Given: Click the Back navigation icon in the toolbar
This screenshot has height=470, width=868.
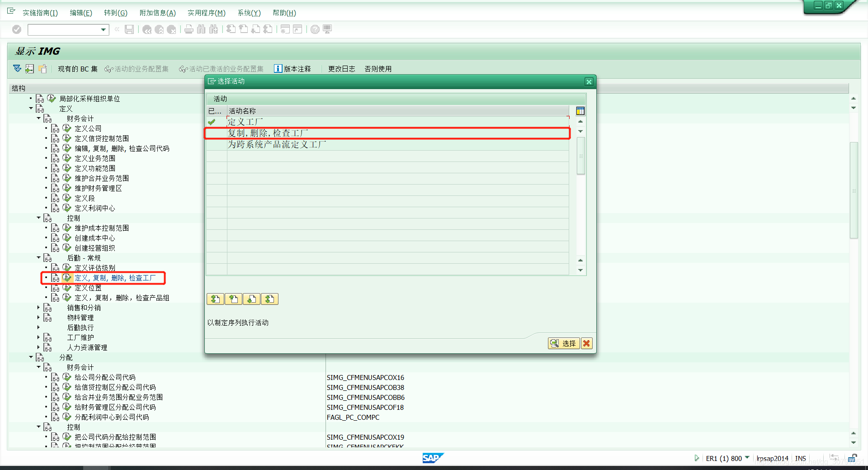Looking at the screenshot, I should [x=147, y=29].
